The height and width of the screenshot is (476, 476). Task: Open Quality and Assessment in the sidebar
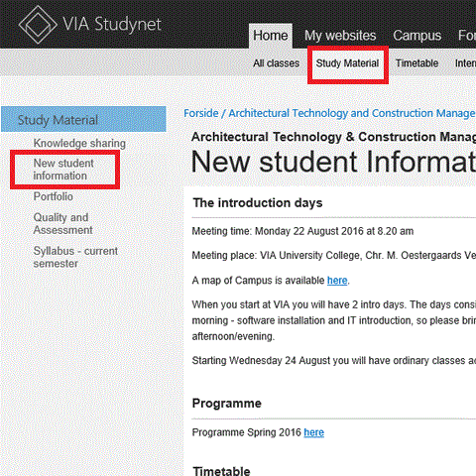(62, 224)
